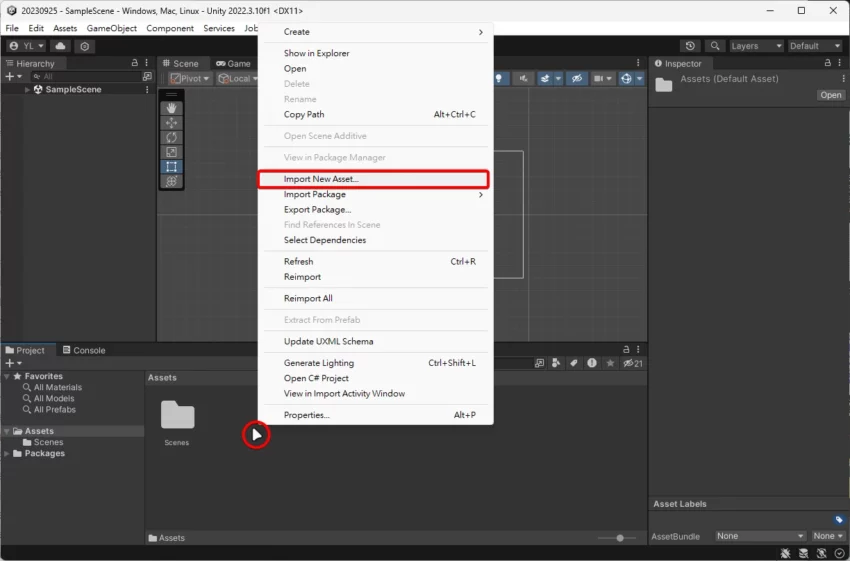
Task: Lock the Project panel
Action: pos(626,350)
